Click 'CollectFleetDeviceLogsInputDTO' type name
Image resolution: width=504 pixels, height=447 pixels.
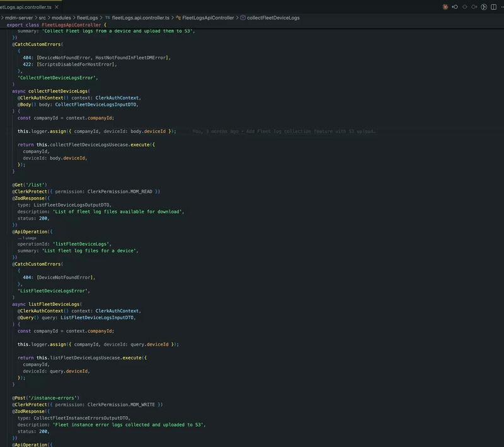[96, 105]
